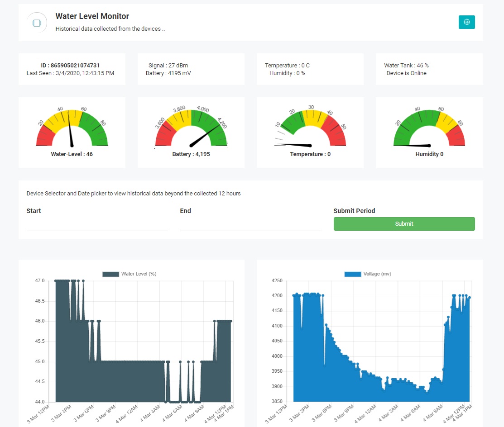Focus the End date input field
This screenshot has width=504, height=427.
tap(250, 225)
